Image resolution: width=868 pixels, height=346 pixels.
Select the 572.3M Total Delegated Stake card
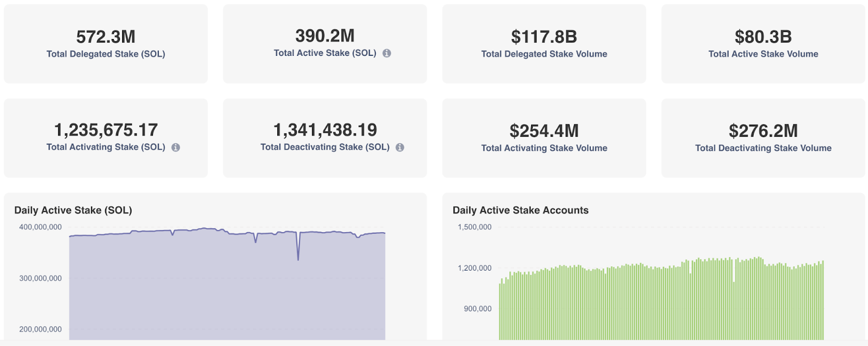click(x=106, y=44)
